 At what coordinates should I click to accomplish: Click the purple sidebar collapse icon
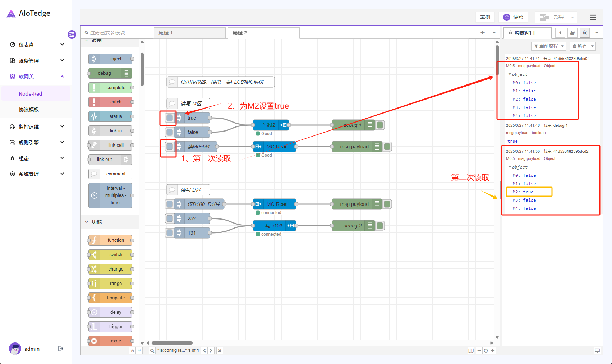72,34
